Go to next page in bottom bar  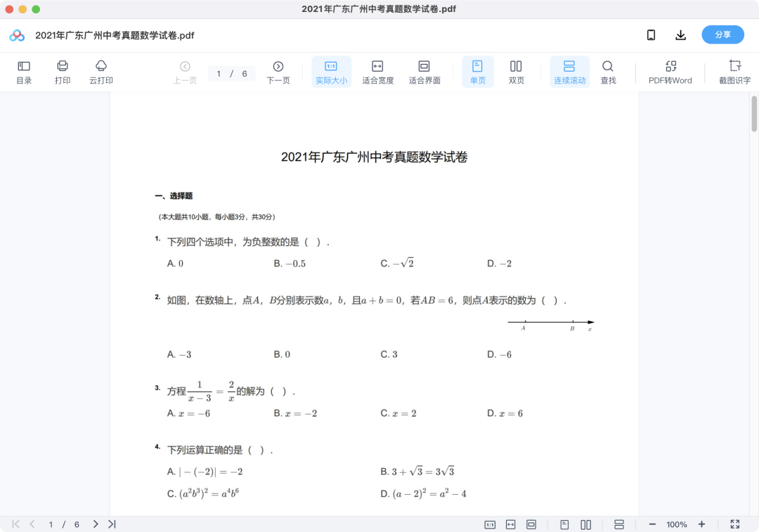pyautogui.click(x=96, y=524)
